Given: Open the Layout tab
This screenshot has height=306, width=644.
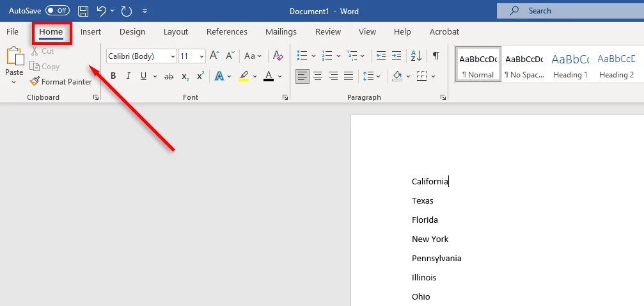Looking at the screenshot, I should 176,31.
